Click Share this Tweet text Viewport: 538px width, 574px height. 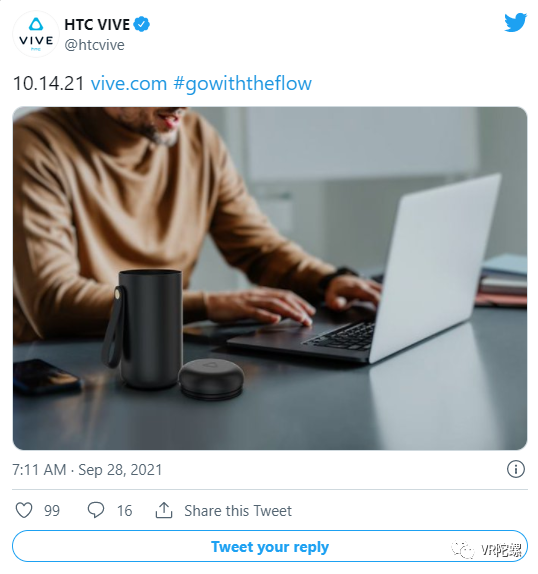(x=238, y=510)
